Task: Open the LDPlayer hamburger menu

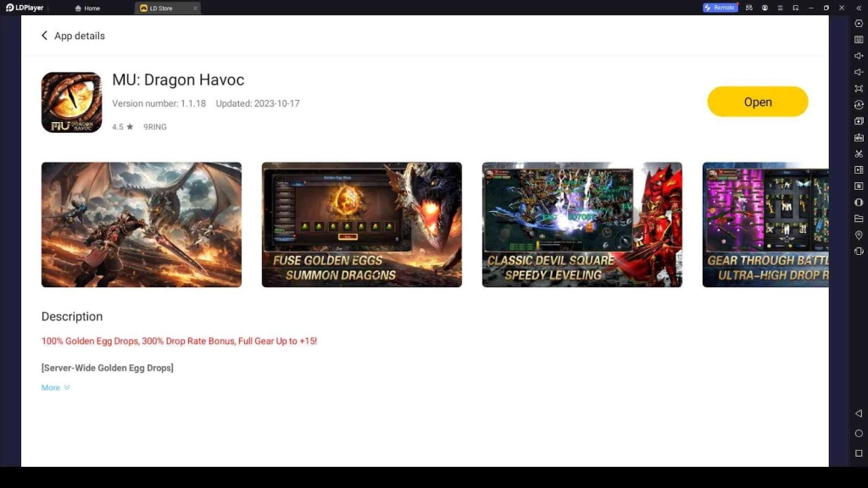Action: point(780,8)
